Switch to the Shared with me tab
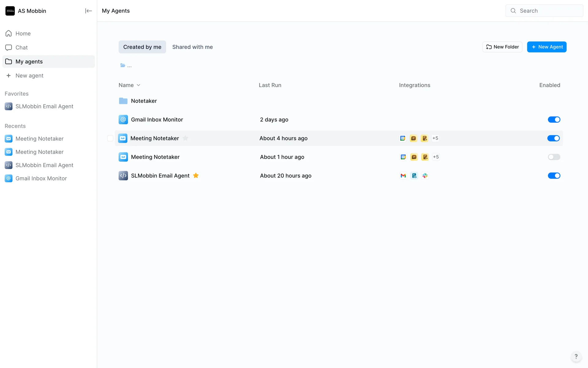The height and width of the screenshot is (368, 588). pos(192,47)
